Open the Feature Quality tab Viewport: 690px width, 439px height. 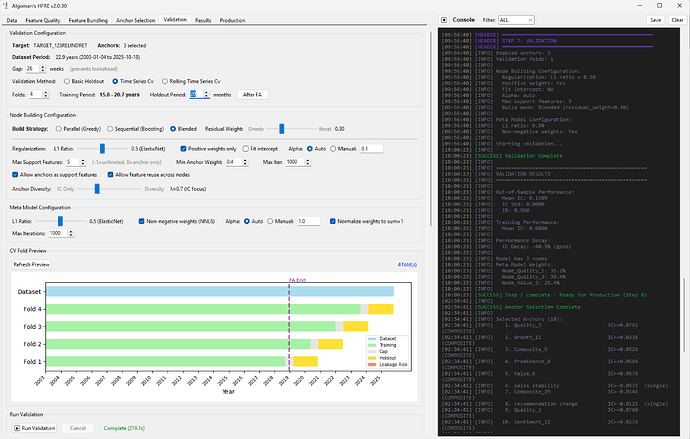(x=43, y=20)
